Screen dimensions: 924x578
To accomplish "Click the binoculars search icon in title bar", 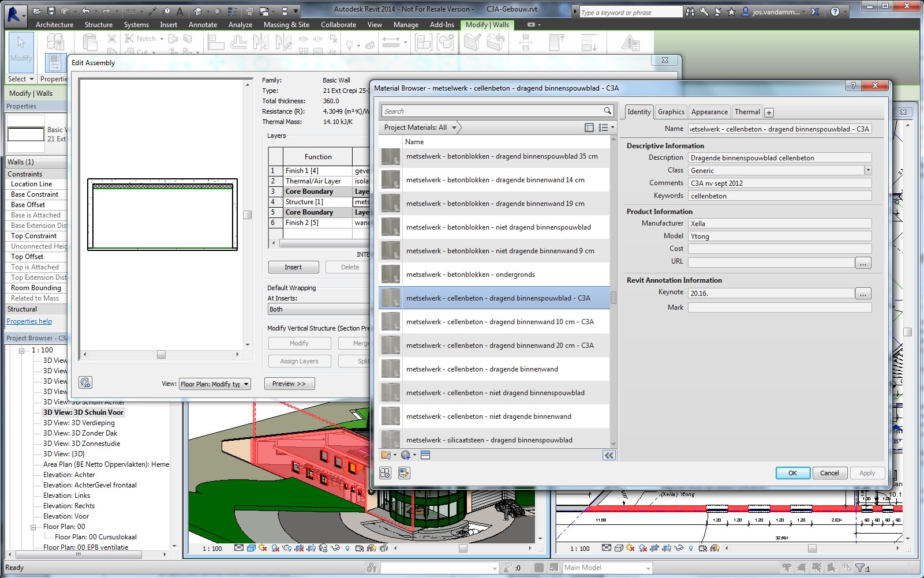I will coord(690,12).
